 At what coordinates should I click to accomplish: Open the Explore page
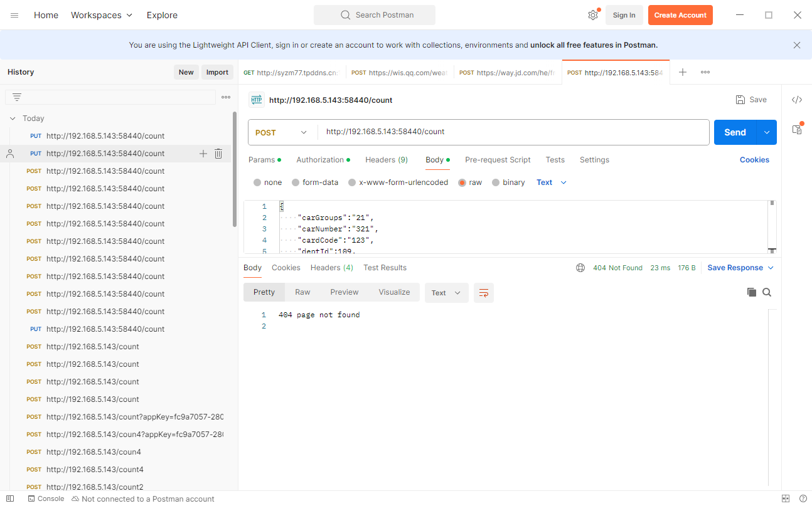[x=162, y=15]
